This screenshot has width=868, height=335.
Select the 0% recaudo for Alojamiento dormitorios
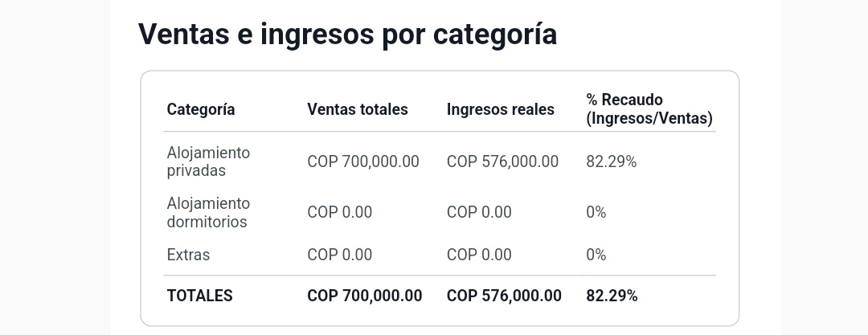(596, 212)
